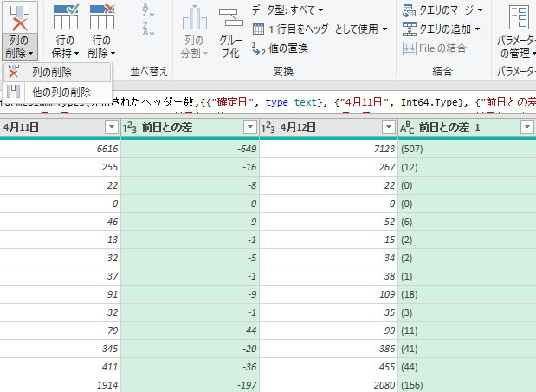536x392 pixels.
Task: Click the descending Z-A sort icon
Action: pyautogui.click(x=147, y=31)
